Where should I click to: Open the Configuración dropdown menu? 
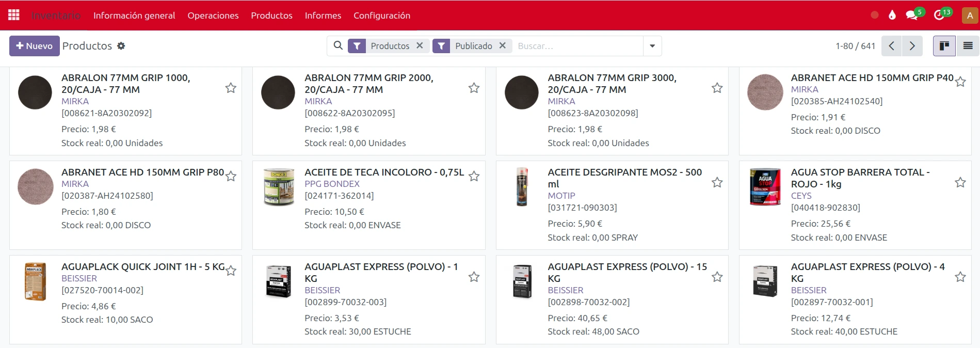click(x=381, y=15)
